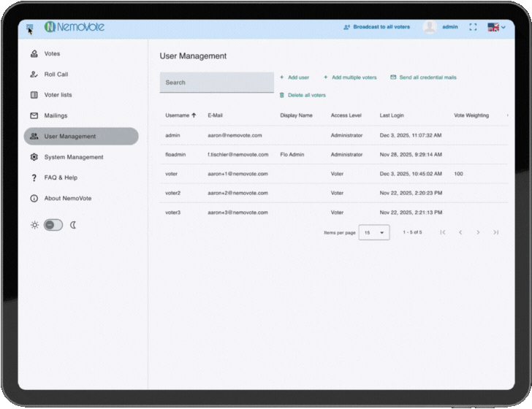Image resolution: width=532 pixels, height=409 pixels.
Task: Open the admin profile avatar
Action: [430, 27]
